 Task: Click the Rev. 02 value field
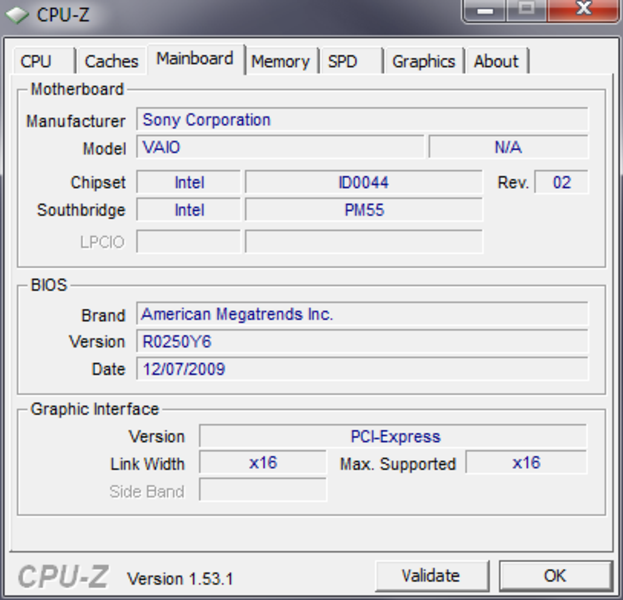pos(561,182)
